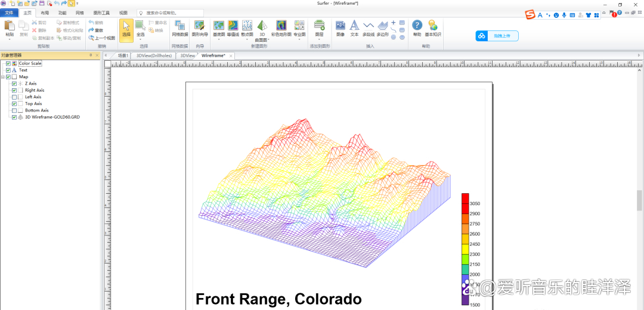
Task: Click the 格式化粘贴 (Paste Format) button
Action: [70, 30]
